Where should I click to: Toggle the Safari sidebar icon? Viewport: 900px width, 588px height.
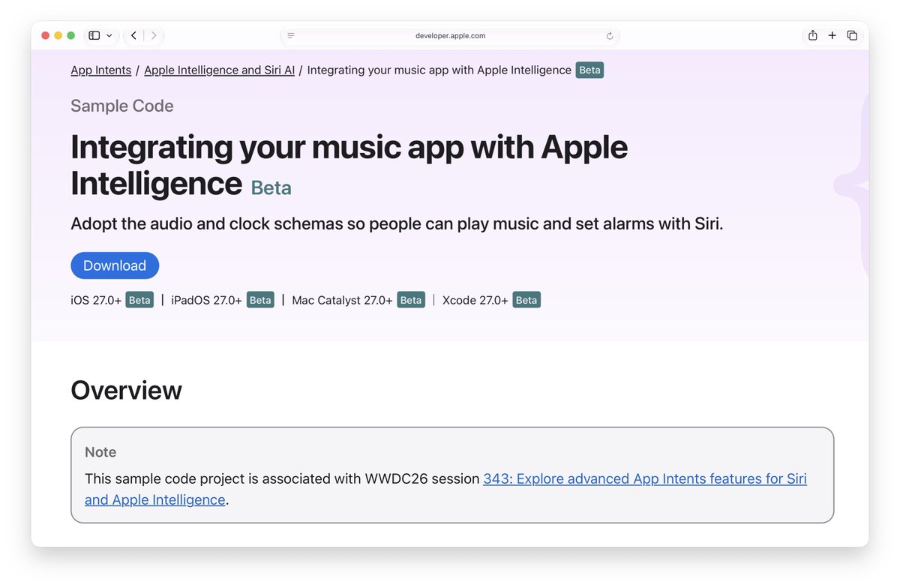pyautogui.click(x=94, y=35)
